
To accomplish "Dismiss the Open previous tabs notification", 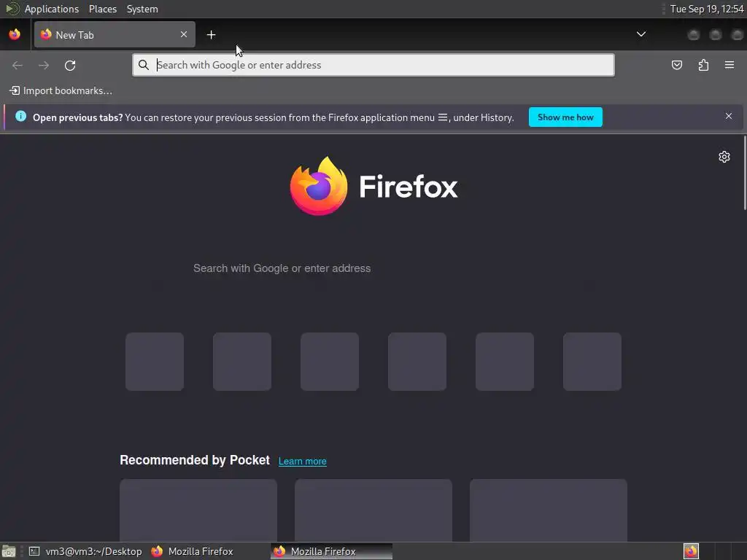I will [x=729, y=116].
